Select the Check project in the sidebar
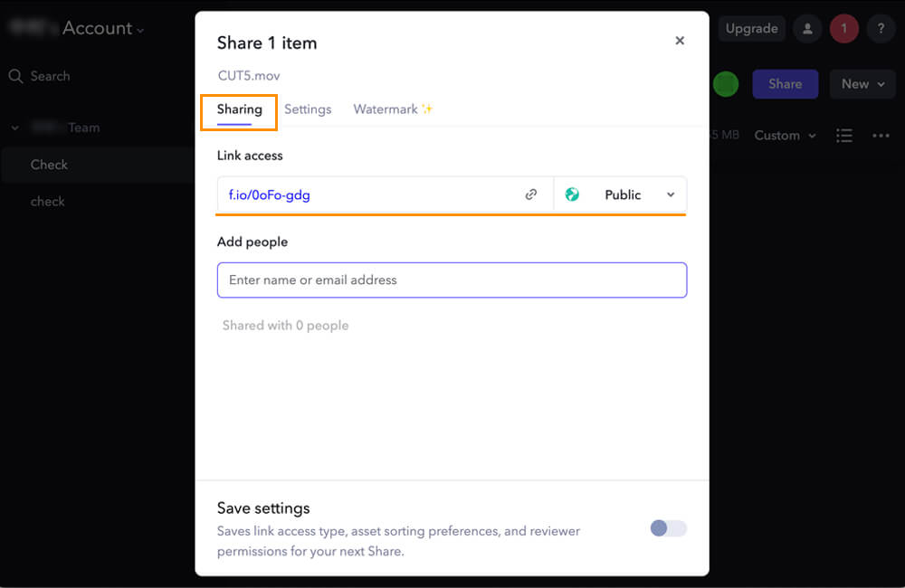The height and width of the screenshot is (588, 905). coord(49,165)
